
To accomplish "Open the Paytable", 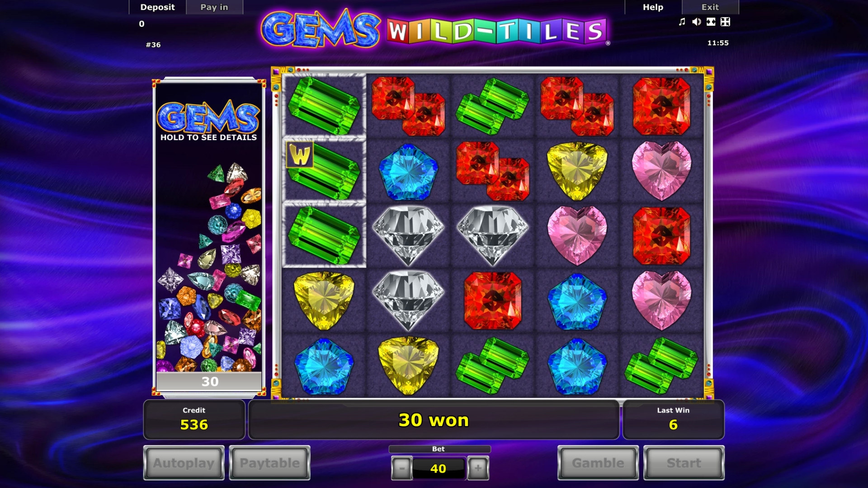I will click(x=269, y=463).
